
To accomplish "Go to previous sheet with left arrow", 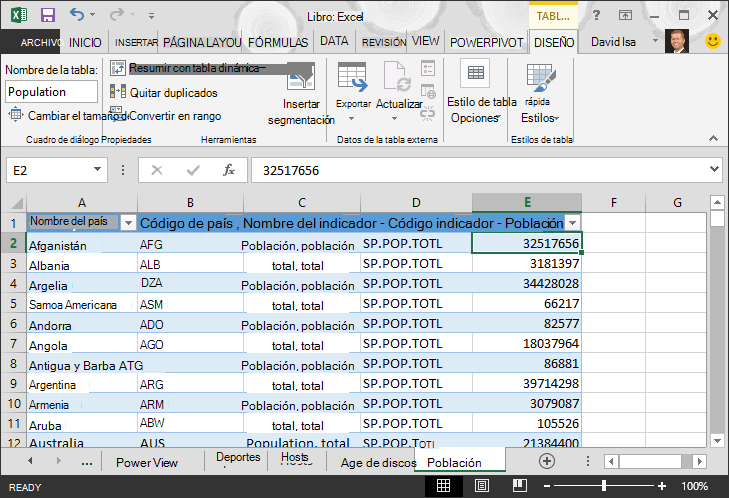I will [x=30, y=461].
